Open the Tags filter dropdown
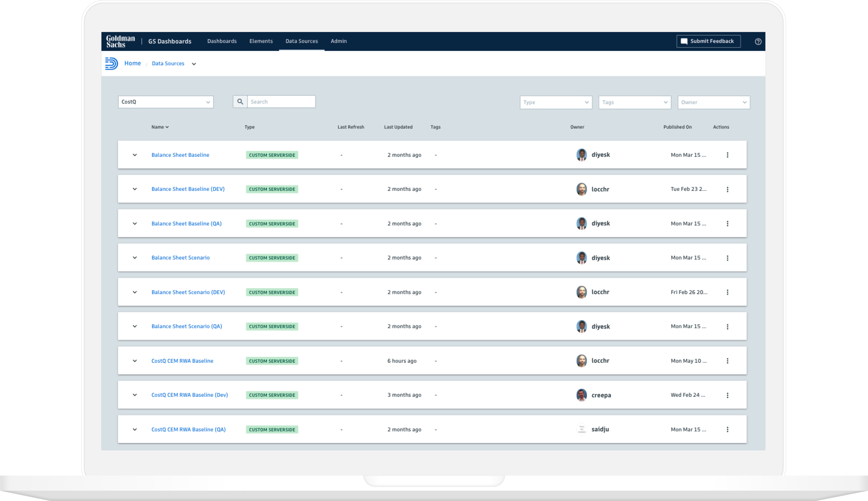The width and height of the screenshot is (868, 501). (634, 102)
